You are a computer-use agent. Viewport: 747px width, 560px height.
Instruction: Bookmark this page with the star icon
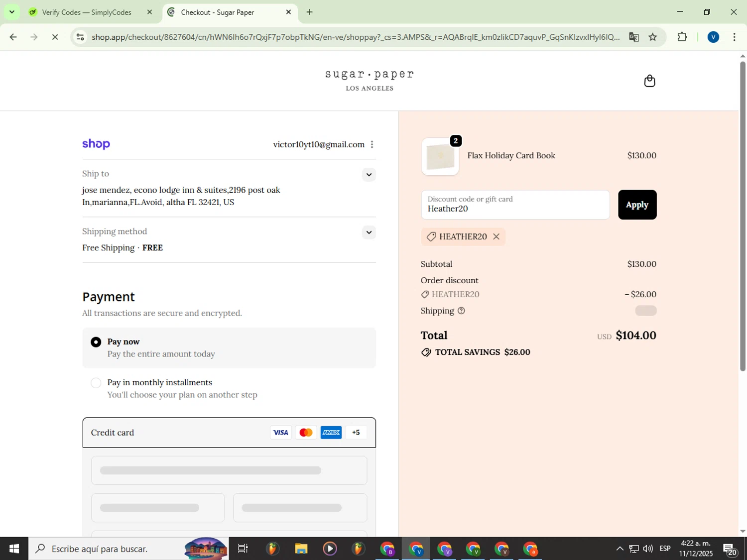click(x=652, y=37)
